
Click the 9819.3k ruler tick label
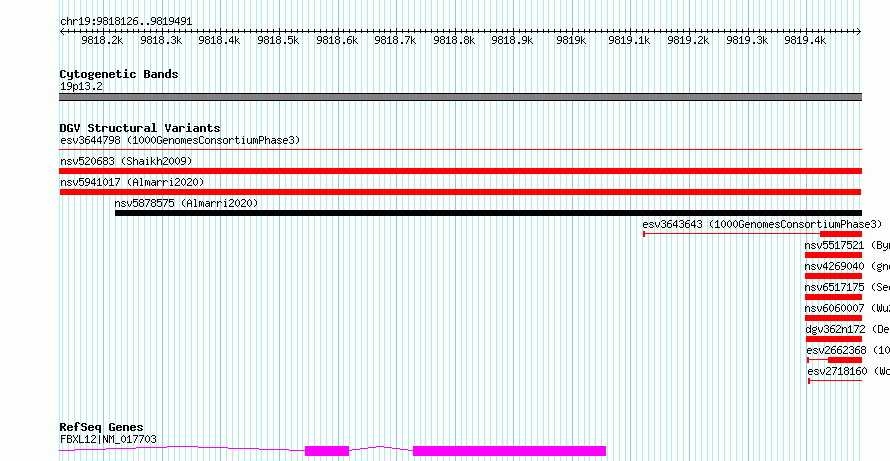[x=747, y=40]
